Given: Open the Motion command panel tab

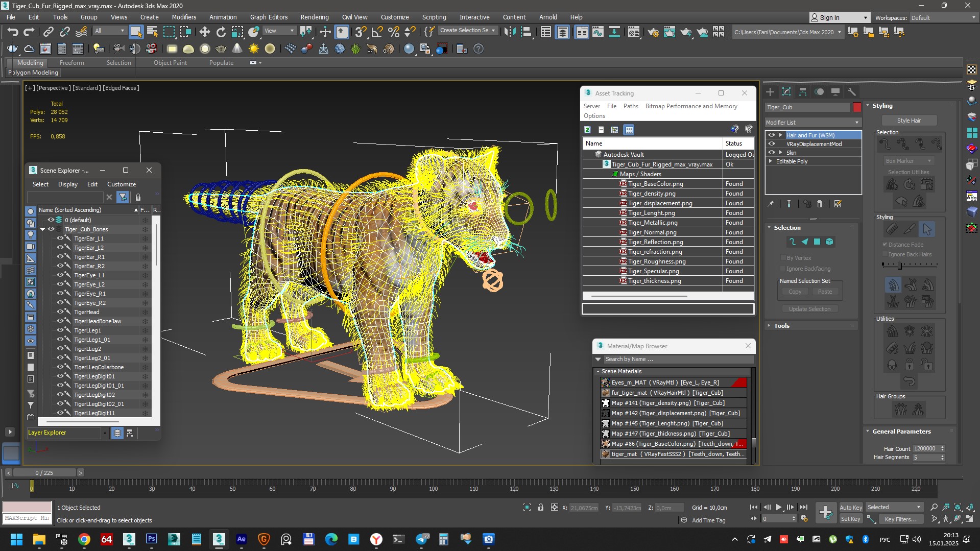Looking at the screenshot, I should 819,92.
